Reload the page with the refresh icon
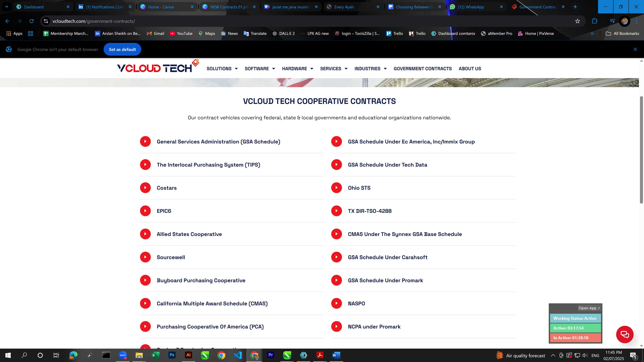 (32, 21)
